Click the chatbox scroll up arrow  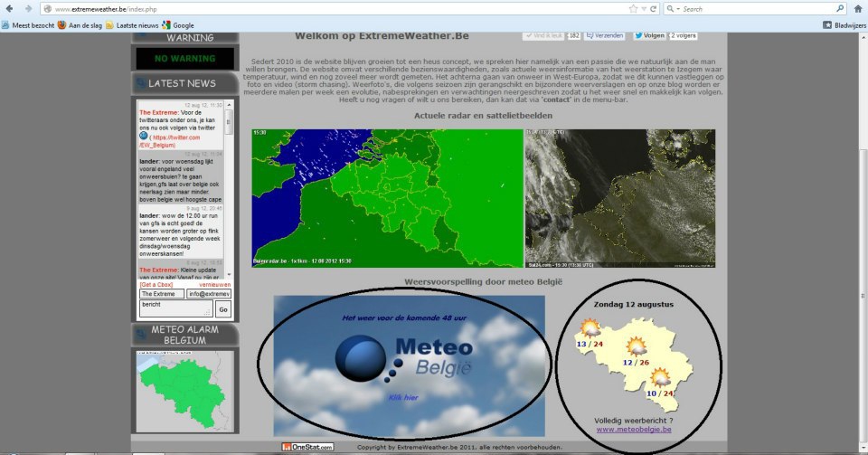click(229, 105)
